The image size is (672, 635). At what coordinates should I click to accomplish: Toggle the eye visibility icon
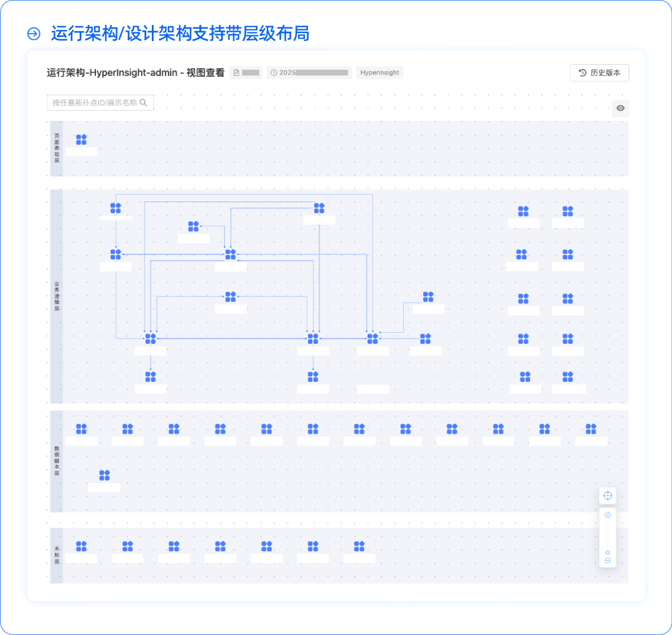[620, 108]
